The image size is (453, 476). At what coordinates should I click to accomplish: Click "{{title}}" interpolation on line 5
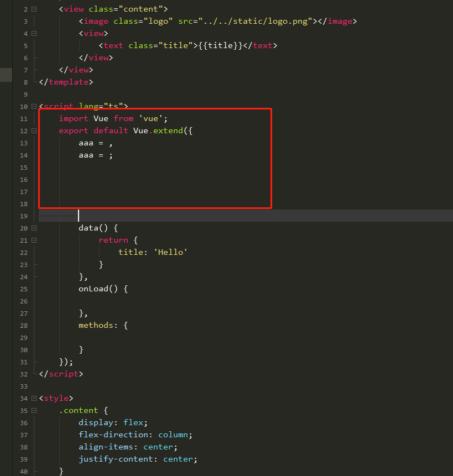pos(221,45)
